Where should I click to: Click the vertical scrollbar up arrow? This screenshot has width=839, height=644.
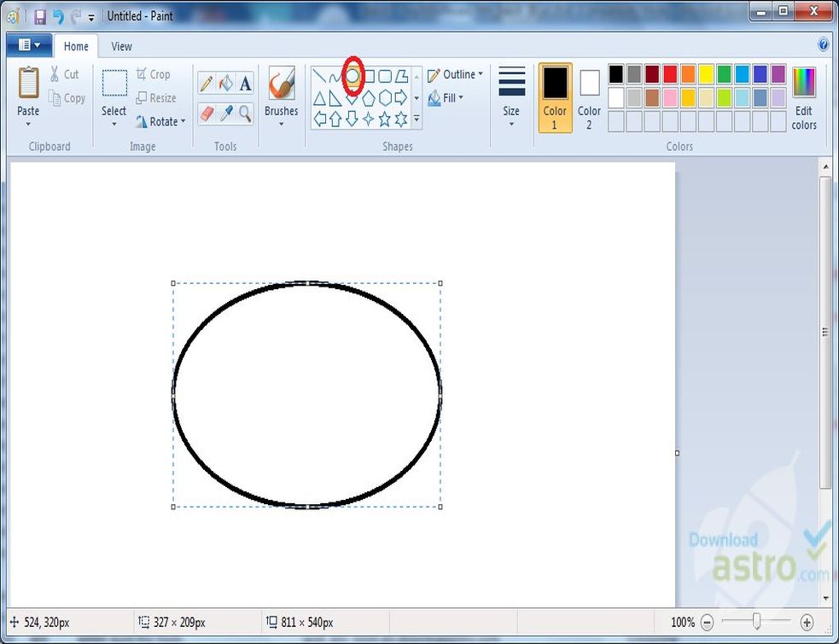(x=825, y=167)
